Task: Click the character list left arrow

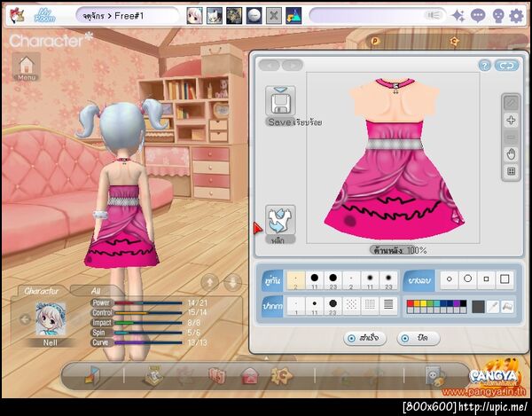Action: (x=25, y=319)
